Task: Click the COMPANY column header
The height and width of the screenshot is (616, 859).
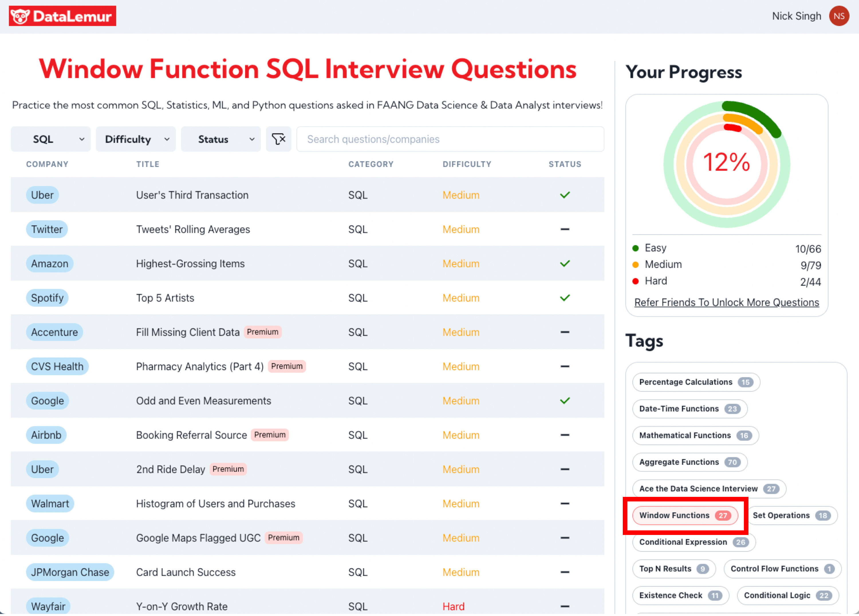Action: click(47, 164)
